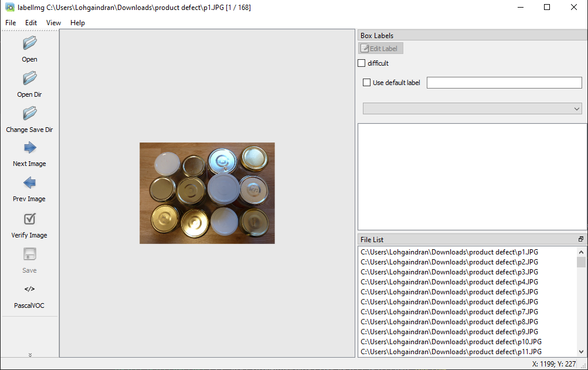Open a directory with Open Dir

[30, 78]
